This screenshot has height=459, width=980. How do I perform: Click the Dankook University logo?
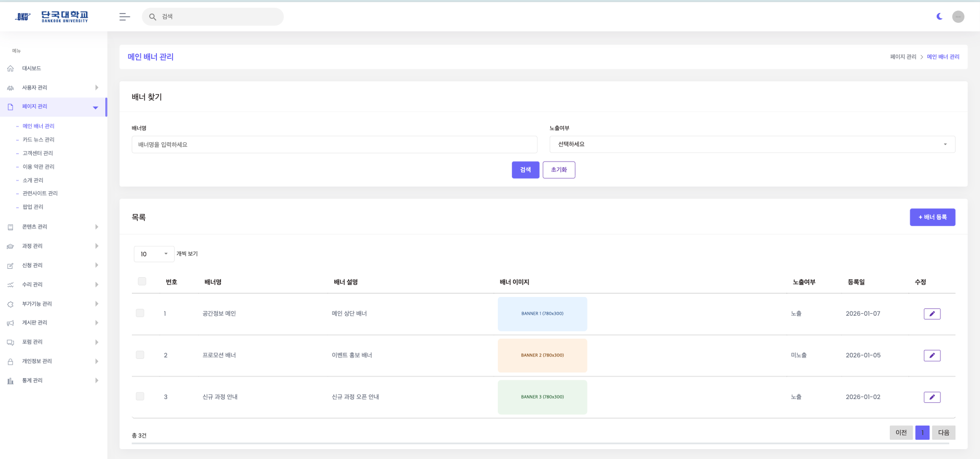coord(52,17)
